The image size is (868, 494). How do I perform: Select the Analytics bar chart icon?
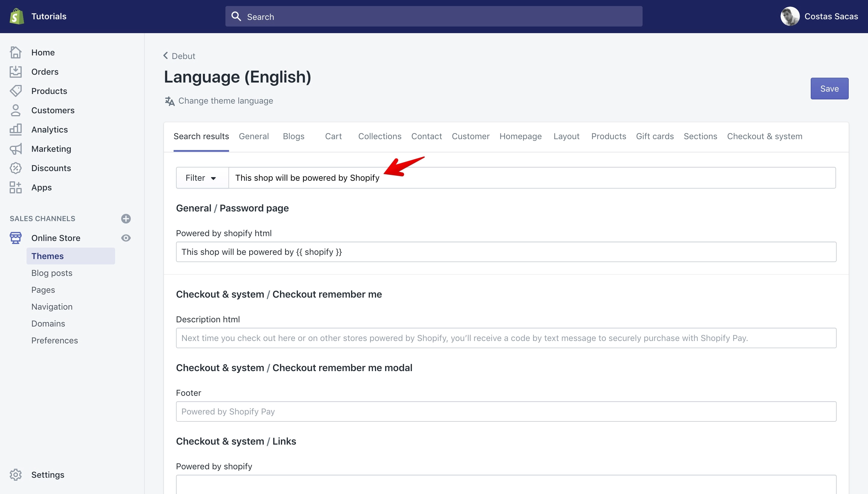(16, 129)
